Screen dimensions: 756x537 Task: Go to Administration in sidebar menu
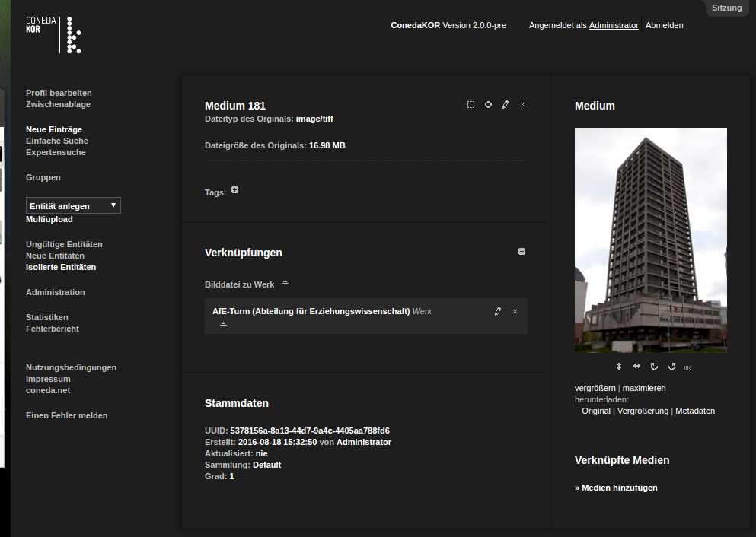(56, 292)
